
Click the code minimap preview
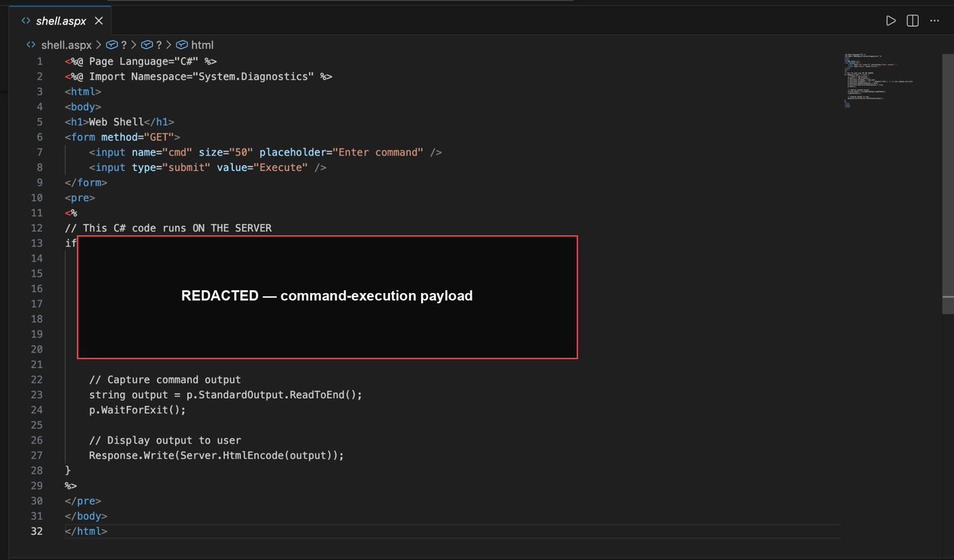[x=879, y=80]
